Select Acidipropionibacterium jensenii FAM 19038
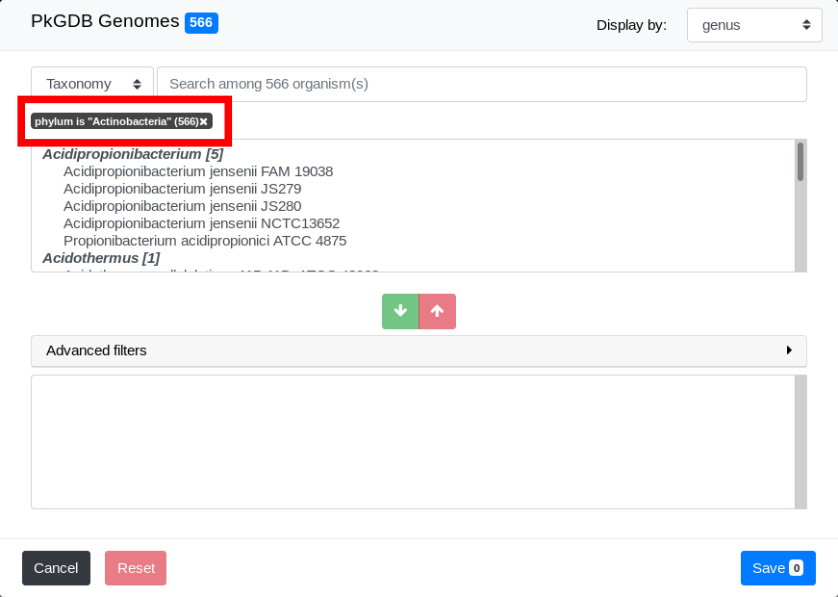This screenshot has height=597, width=838. tap(198, 172)
